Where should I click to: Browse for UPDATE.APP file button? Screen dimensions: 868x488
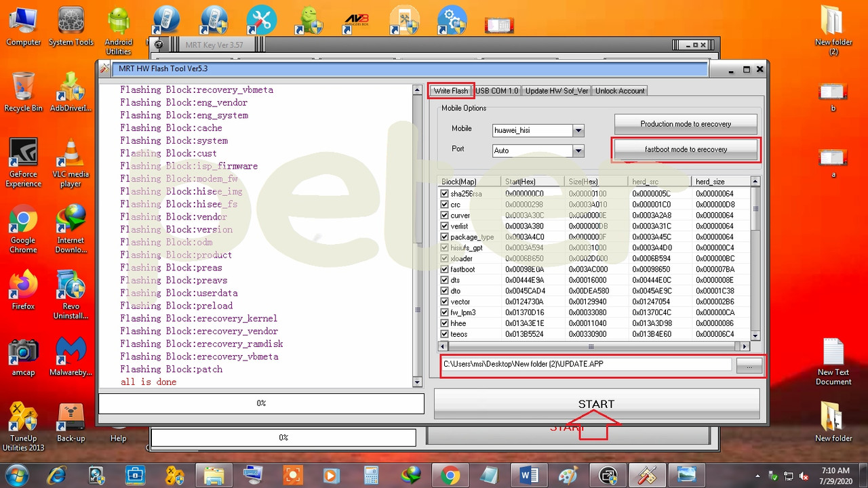749,366
